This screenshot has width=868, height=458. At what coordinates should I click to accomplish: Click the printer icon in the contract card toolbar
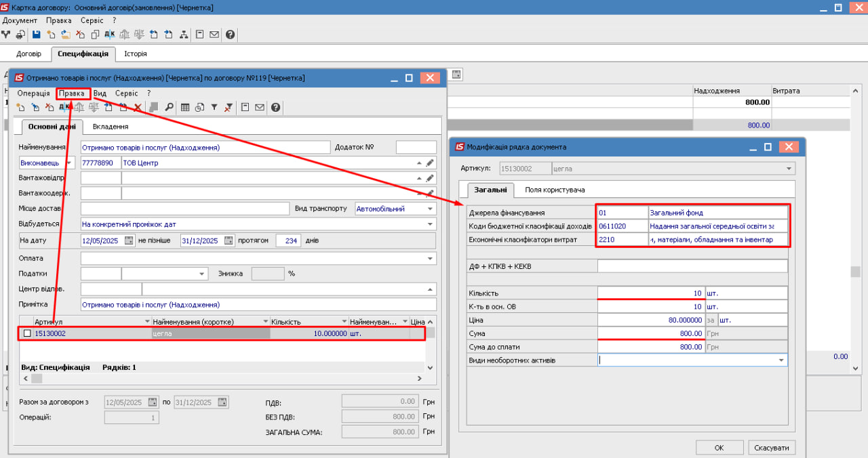point(21,35)
